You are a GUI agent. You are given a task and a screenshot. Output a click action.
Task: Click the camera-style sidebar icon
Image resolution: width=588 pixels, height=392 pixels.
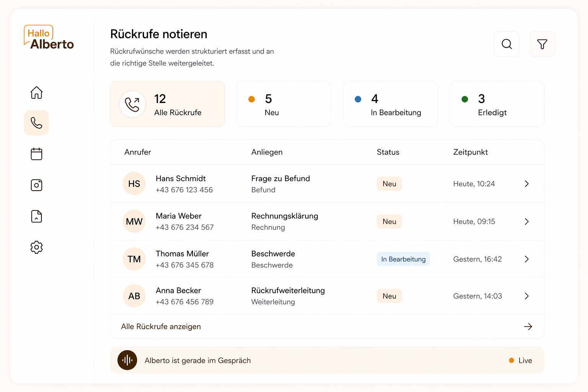click(x=36, y=185)
